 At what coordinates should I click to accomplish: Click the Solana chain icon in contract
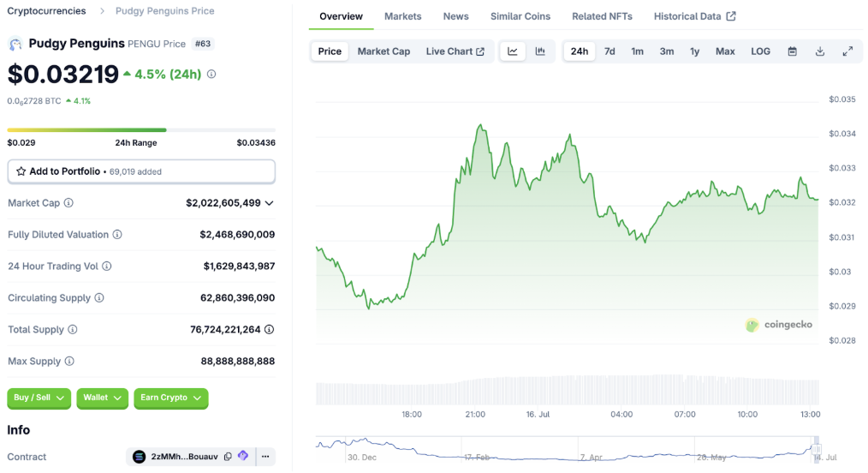(139, 457)
